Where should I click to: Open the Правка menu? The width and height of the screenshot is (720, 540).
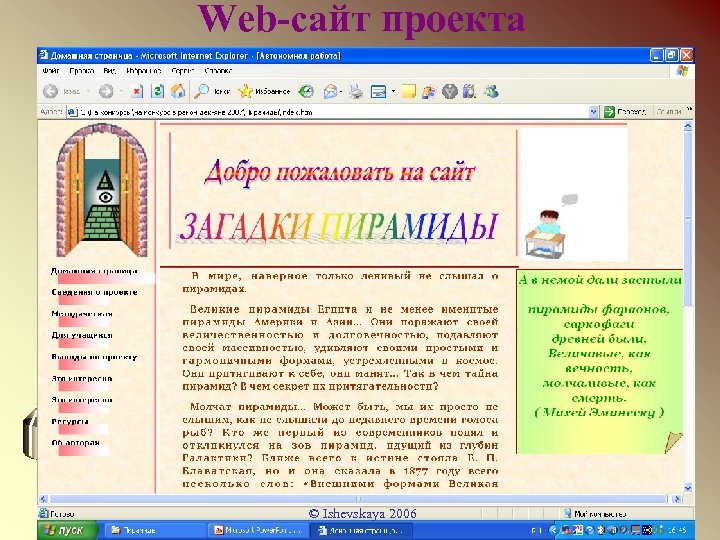pos(82,71)
